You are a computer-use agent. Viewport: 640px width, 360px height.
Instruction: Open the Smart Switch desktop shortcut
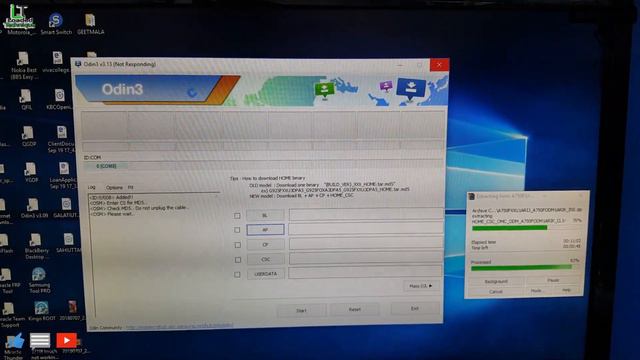click(56, 23)
